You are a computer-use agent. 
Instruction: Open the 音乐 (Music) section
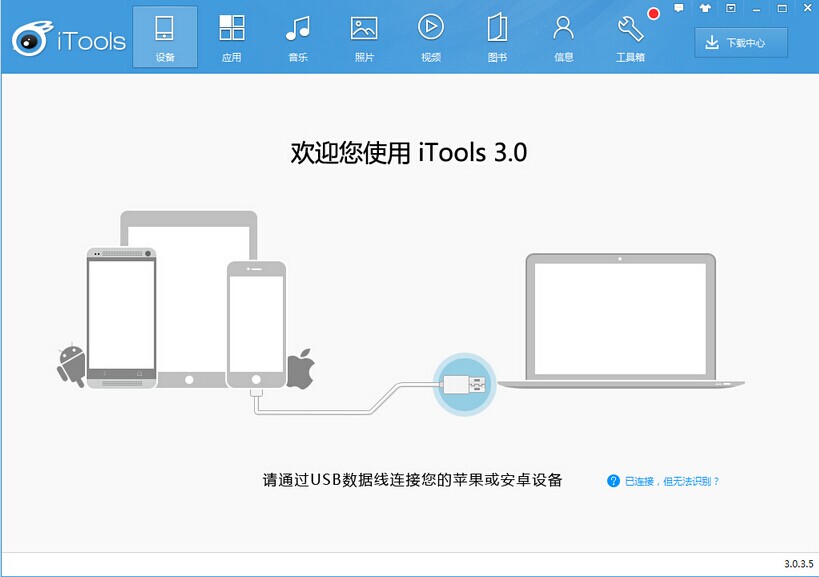tap(297, 38)
